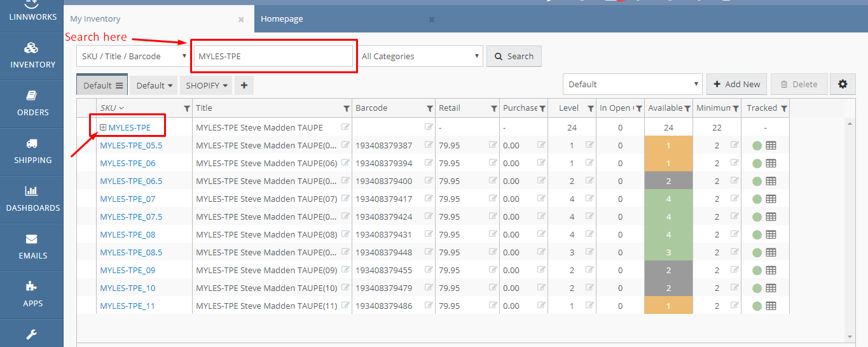Viewport: 868px width, 347px height.
Task: Click green available cell for MYLES-TPE_07
Action: (x=668, y=199)
